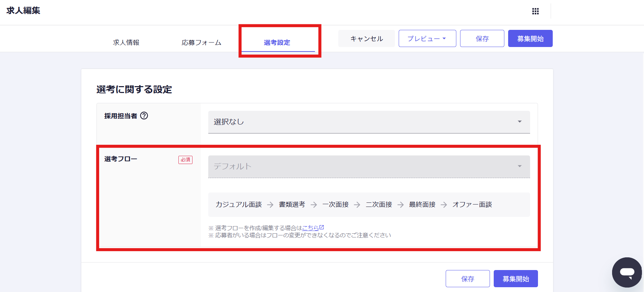Click the 二次面接 flow step
Image resolution: width=644 pixels, height=292 pixels.
pos(379,205)
